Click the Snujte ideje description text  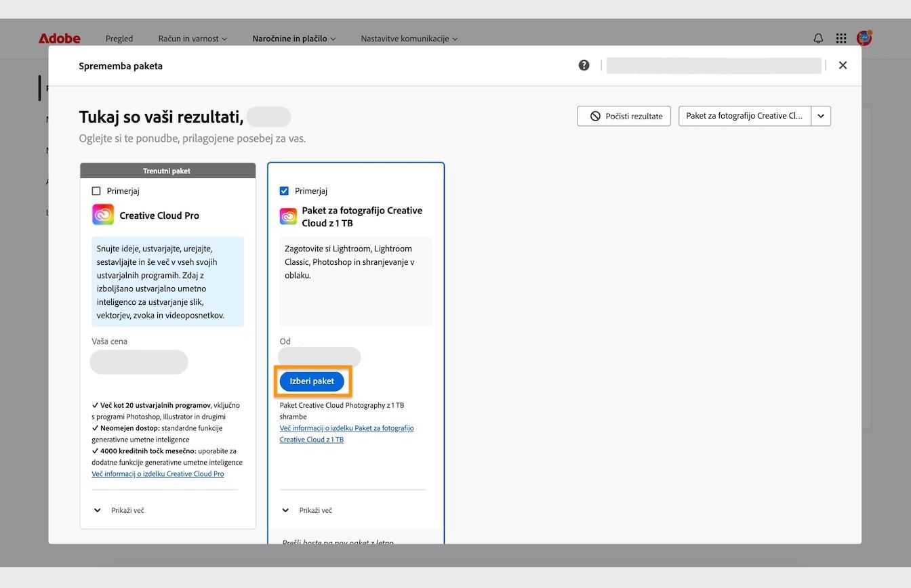(x=161, y=282)
